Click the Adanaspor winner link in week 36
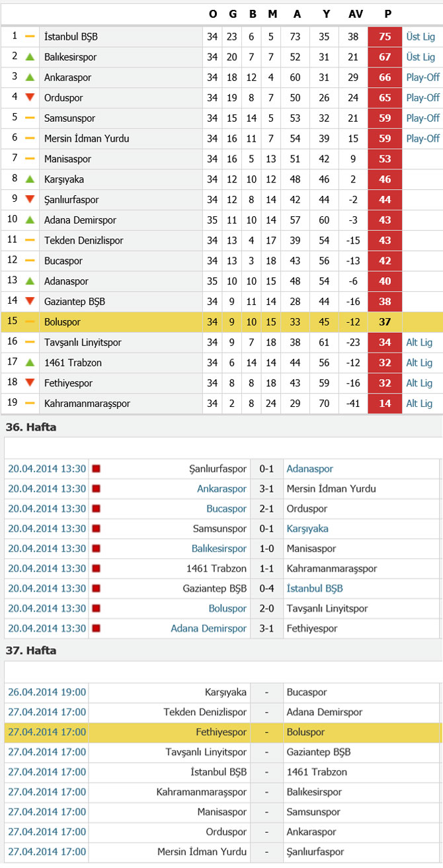 pyautogui.click(x=310, y=469)
